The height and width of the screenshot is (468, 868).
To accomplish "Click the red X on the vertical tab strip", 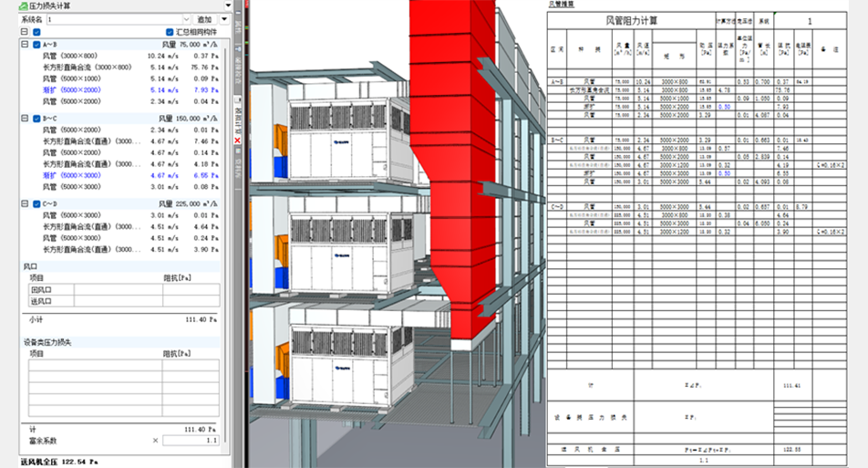I will tap(238, 141).
